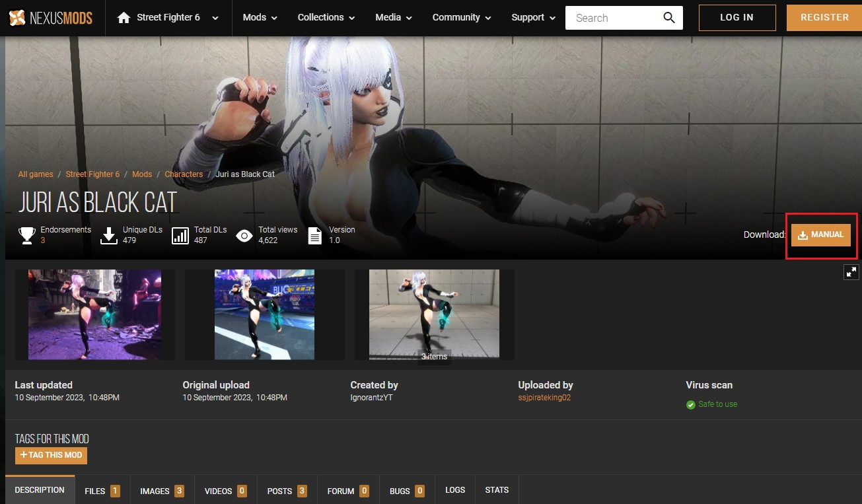Switch to the Files tab
Viewport: 862px width, 504px height.
point(102,491)
